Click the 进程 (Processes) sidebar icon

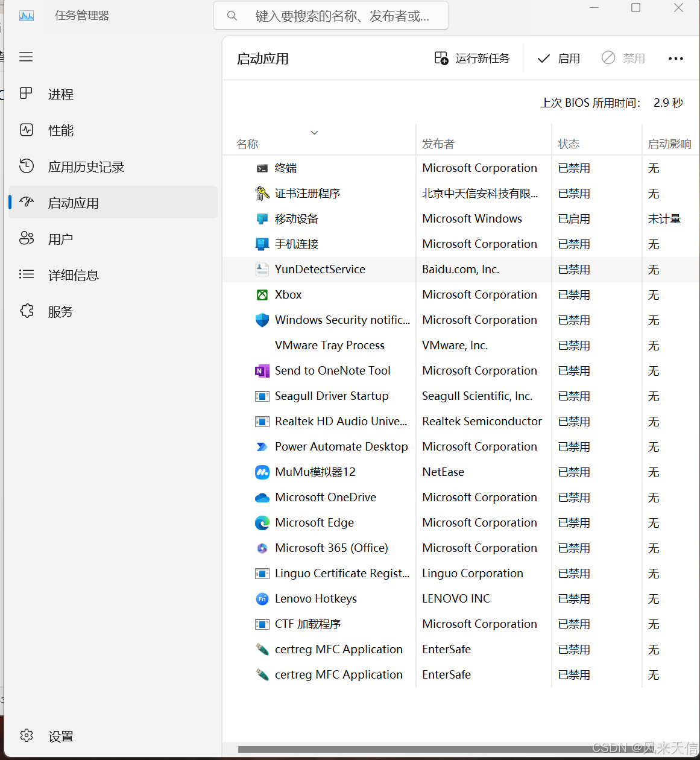26,93
